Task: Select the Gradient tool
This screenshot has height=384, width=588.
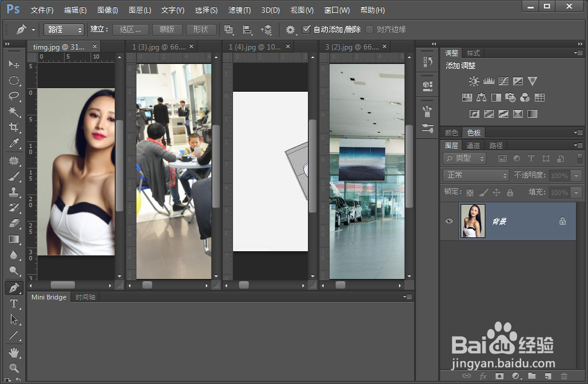Action: 14,239
